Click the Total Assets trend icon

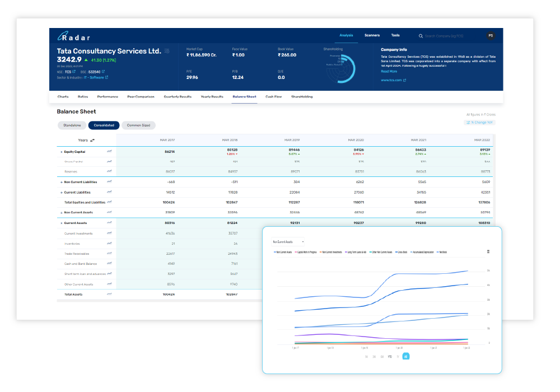[x=109, y=294]
